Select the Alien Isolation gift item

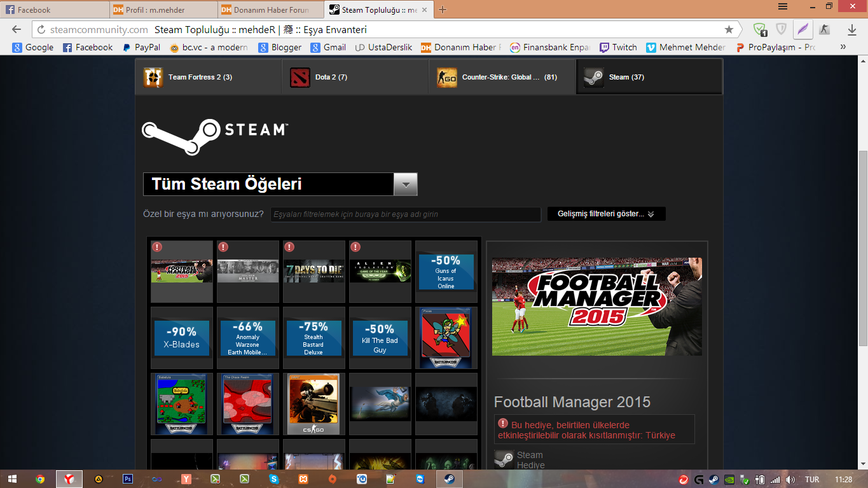(x=380, y=271)
